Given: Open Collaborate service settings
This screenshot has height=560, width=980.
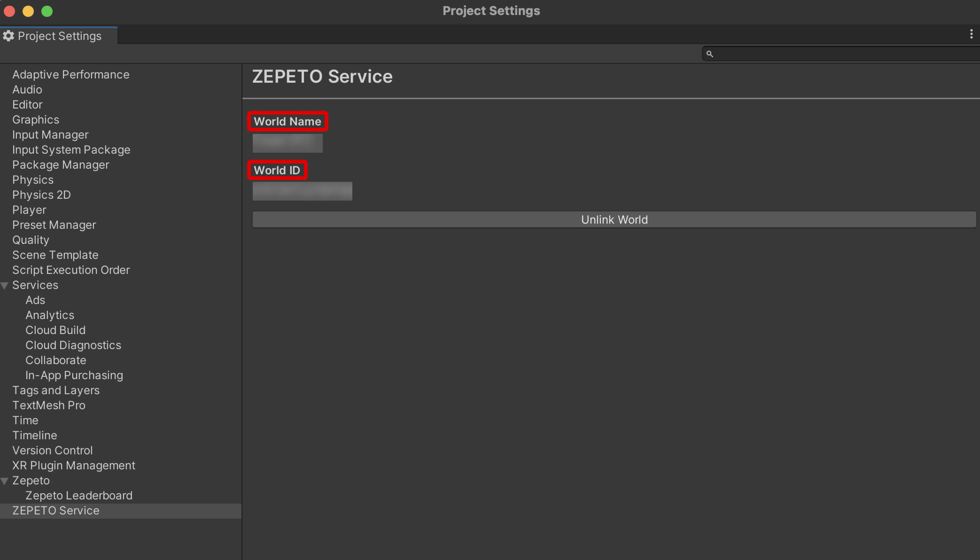Looking at the screenshot, I should 56,360.
